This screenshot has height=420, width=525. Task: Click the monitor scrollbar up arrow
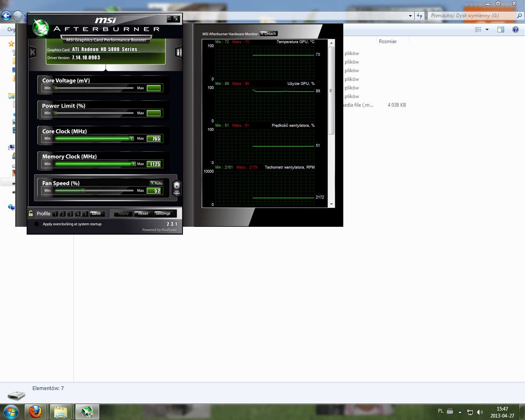[331, 43]
